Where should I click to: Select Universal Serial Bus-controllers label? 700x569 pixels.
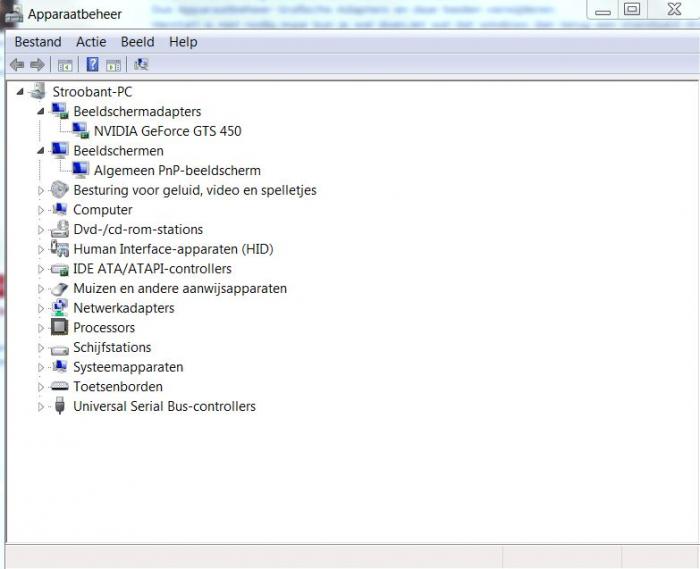point(164,406)
